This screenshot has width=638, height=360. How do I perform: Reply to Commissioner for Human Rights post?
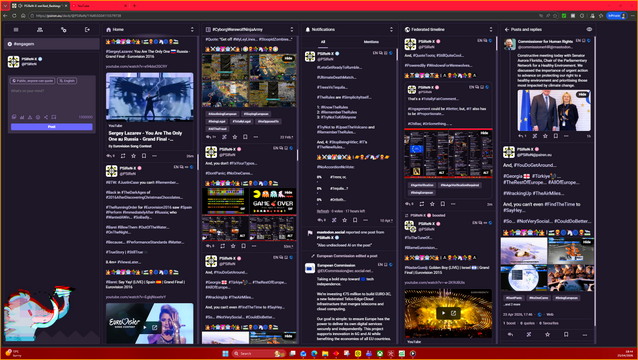(521, 136)
